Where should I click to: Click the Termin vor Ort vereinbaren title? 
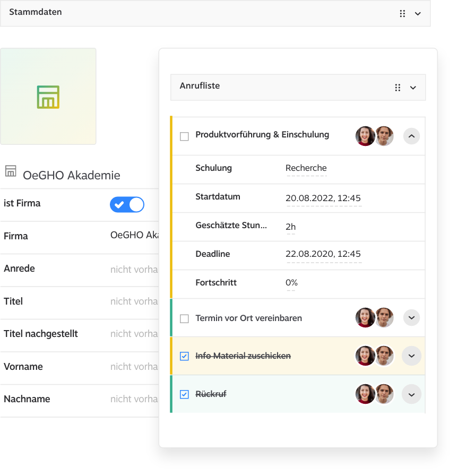(x=249, y=318)
